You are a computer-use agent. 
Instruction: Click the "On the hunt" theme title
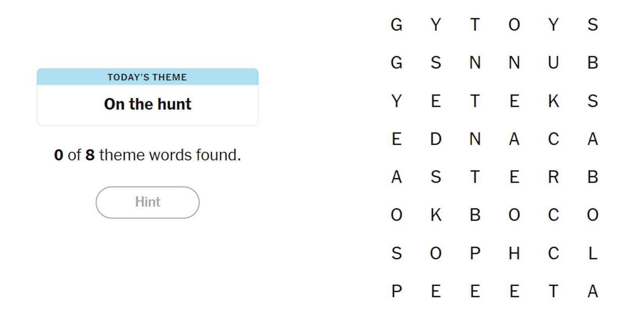(148, 104)
